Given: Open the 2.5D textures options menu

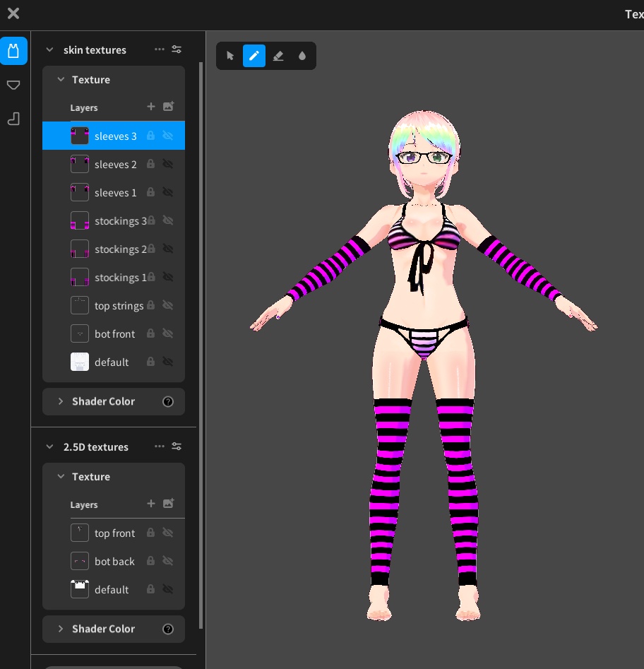Looking at the screenshot, I should [160, 446].
